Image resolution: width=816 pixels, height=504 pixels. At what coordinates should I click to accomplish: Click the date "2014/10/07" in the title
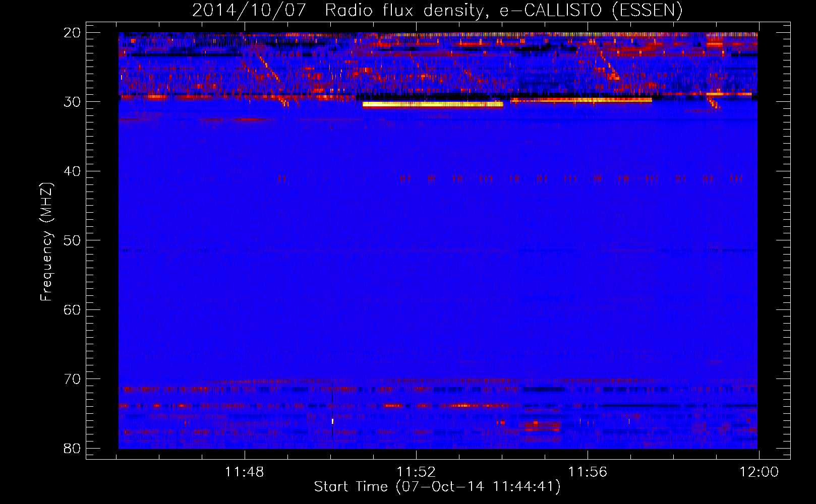(x=249, y=10)
